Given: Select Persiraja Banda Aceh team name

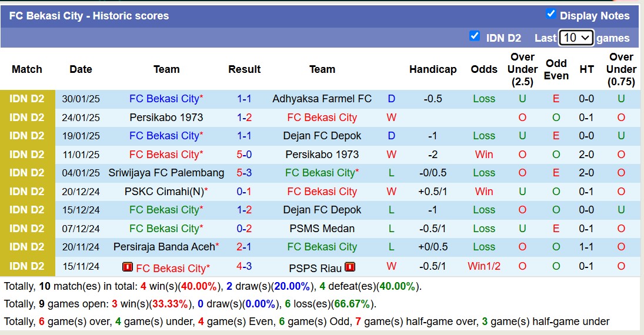Looking at the screenshot, I should (x=163, y=247).
